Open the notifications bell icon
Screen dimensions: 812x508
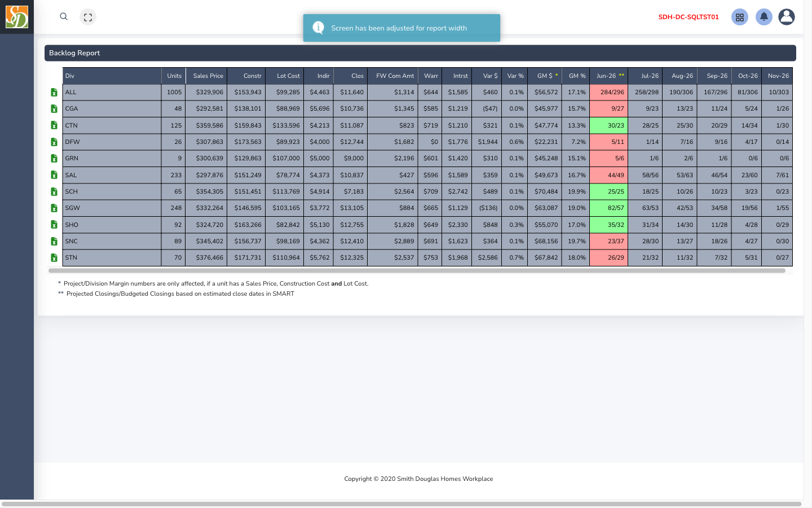(764, 17)
